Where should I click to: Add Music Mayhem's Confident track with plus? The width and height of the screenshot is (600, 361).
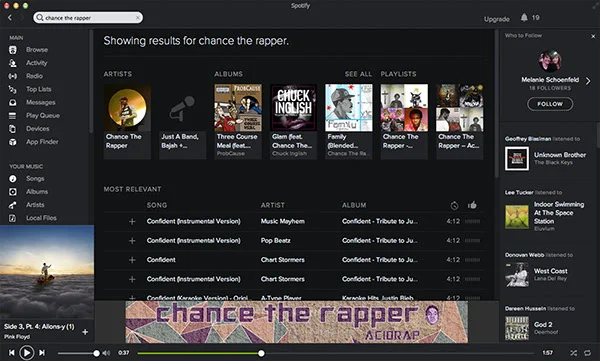click(132, 221)
